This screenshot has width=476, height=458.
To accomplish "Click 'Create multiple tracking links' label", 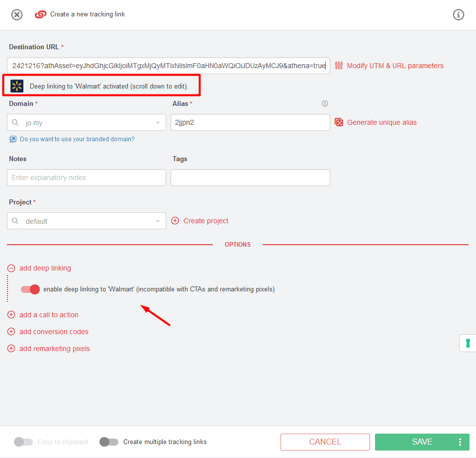I will click(165, 442).
